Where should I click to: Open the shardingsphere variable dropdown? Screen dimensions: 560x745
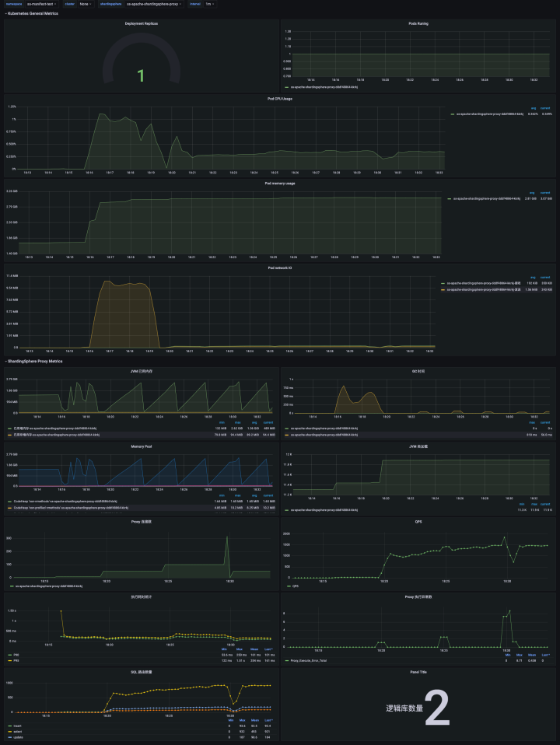click(154, 4)
